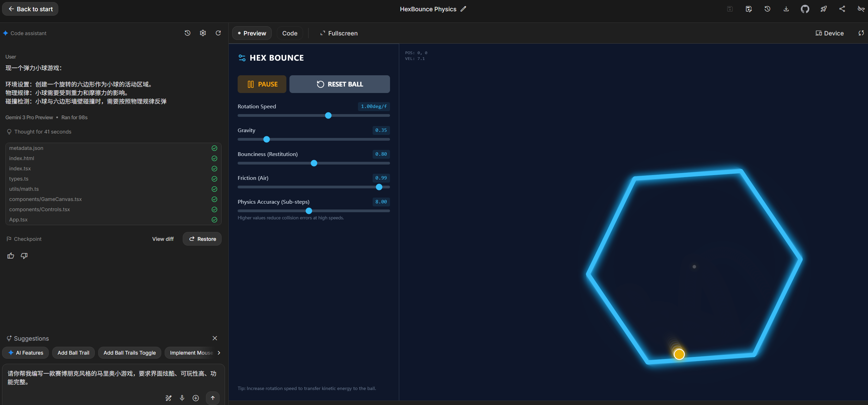The image size is (868, 405).
Task: Click the Restore checkpoint button
Action: (x=202, y=239)
